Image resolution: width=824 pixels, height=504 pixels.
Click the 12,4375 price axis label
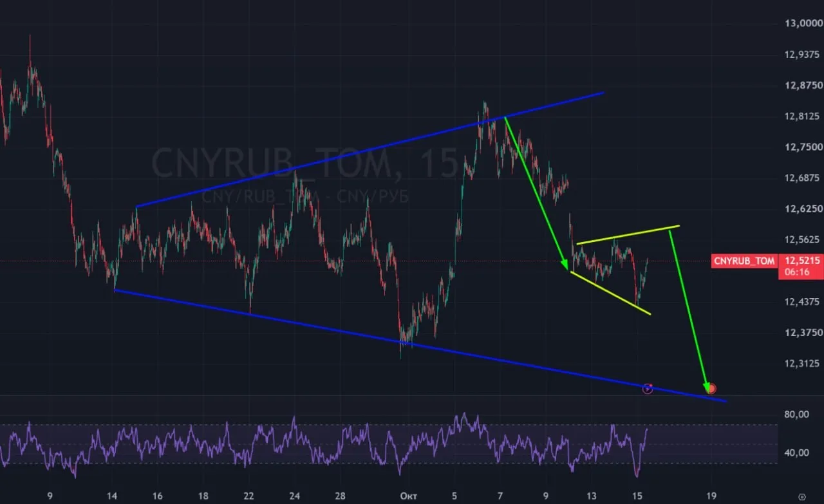coord(801,301)
